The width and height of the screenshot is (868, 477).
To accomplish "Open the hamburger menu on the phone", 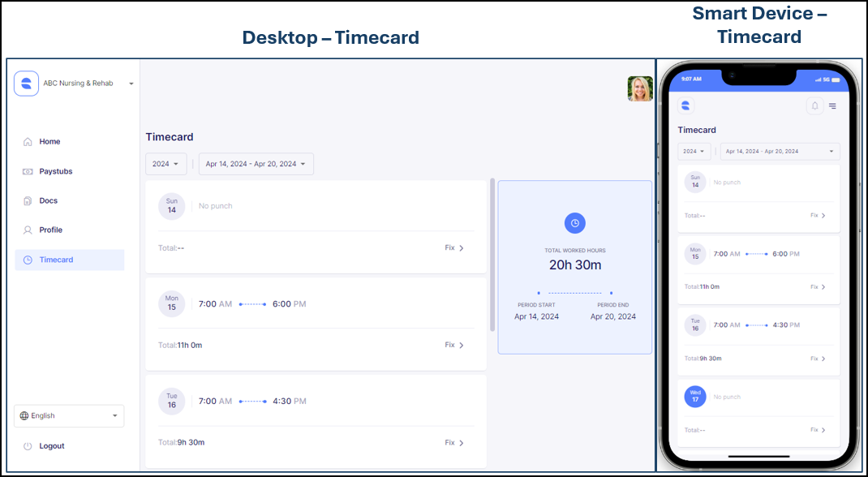I will click(x=832, y=105).
